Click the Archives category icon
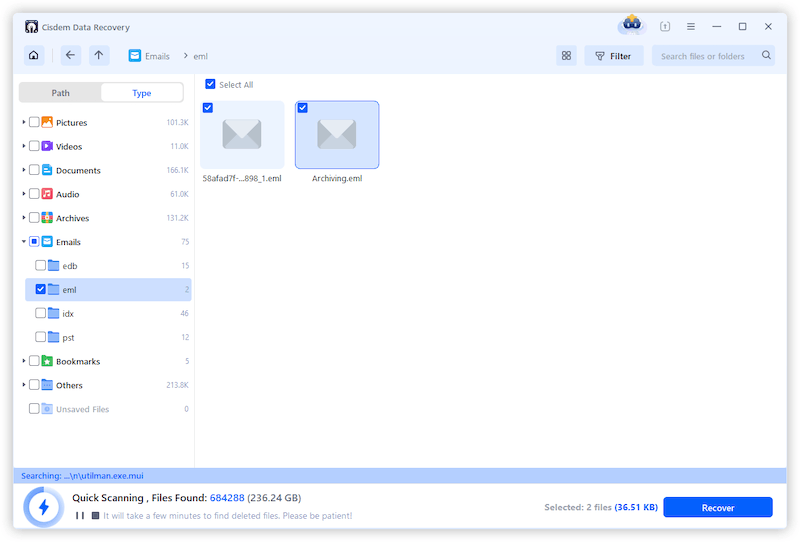Viewport: 800px width, 542px height. 47,217
